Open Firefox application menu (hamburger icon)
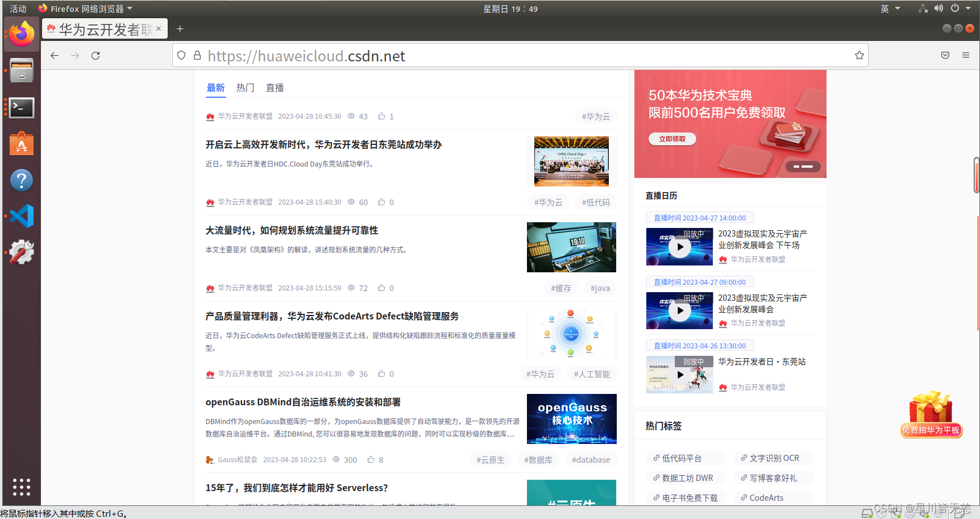 (x=965, y=55)
